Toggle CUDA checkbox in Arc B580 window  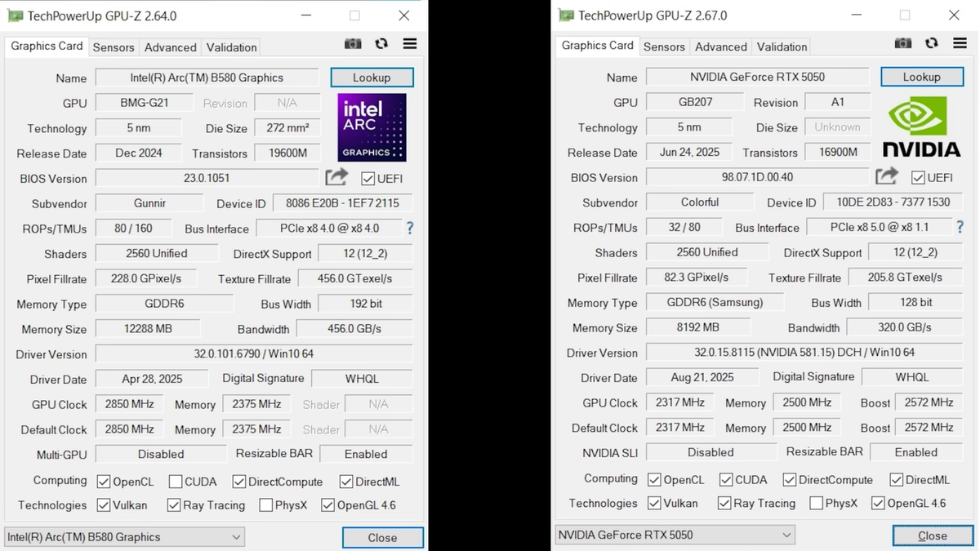[x=176, y=482]
